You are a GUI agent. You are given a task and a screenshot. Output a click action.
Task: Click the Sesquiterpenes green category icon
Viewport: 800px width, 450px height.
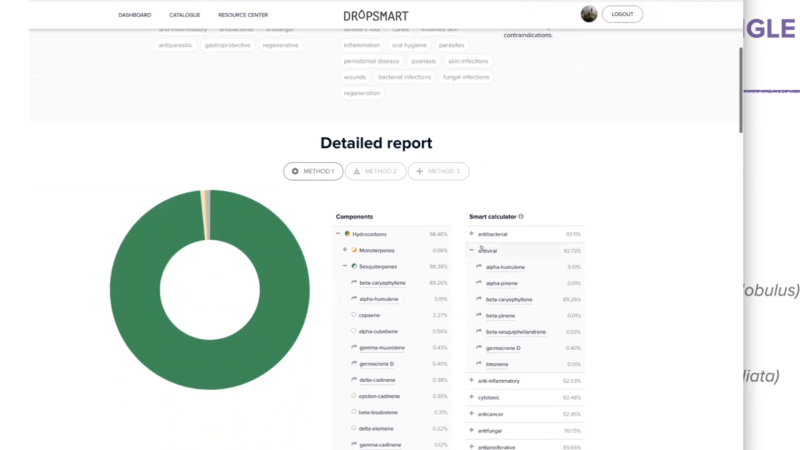point(354,266)
